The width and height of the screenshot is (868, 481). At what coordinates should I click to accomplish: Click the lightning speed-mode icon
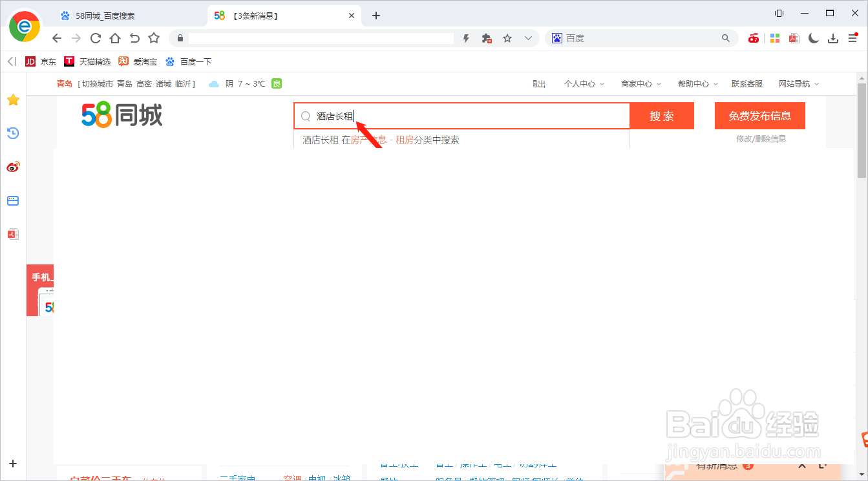pyautogui.click(x=466, y=39)
